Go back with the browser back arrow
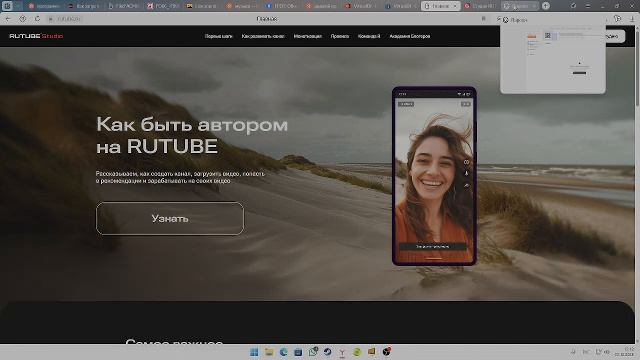The image size is (640, 360). [8, 19]
